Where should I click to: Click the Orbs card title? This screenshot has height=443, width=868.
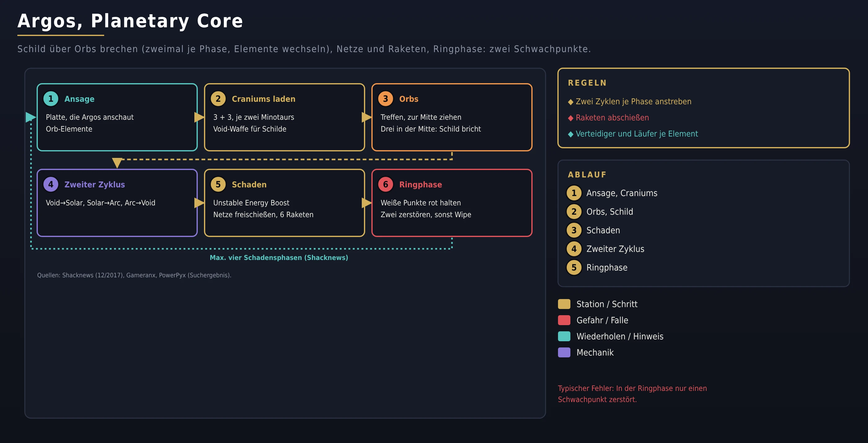point(409,99)
